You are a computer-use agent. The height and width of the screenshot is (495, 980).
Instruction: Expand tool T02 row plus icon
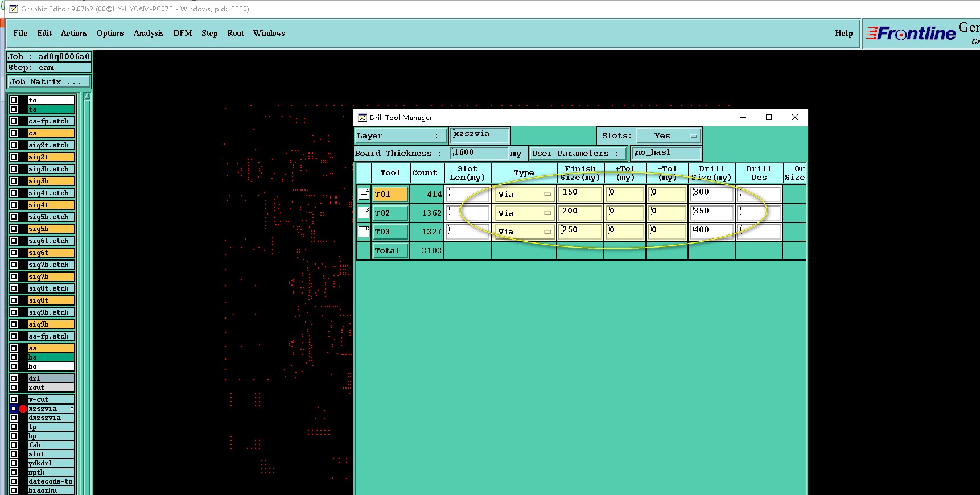click(x=364, y=213)
